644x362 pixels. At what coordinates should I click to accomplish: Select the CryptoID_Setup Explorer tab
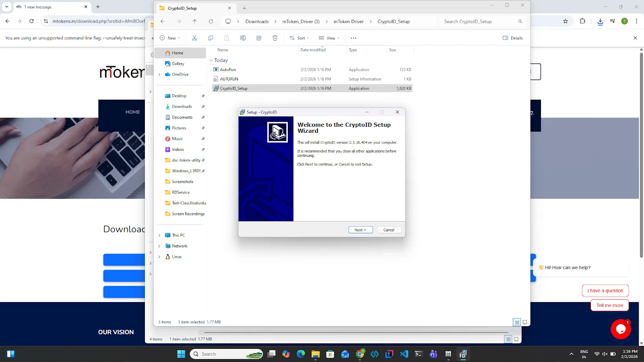coord(195,8)
